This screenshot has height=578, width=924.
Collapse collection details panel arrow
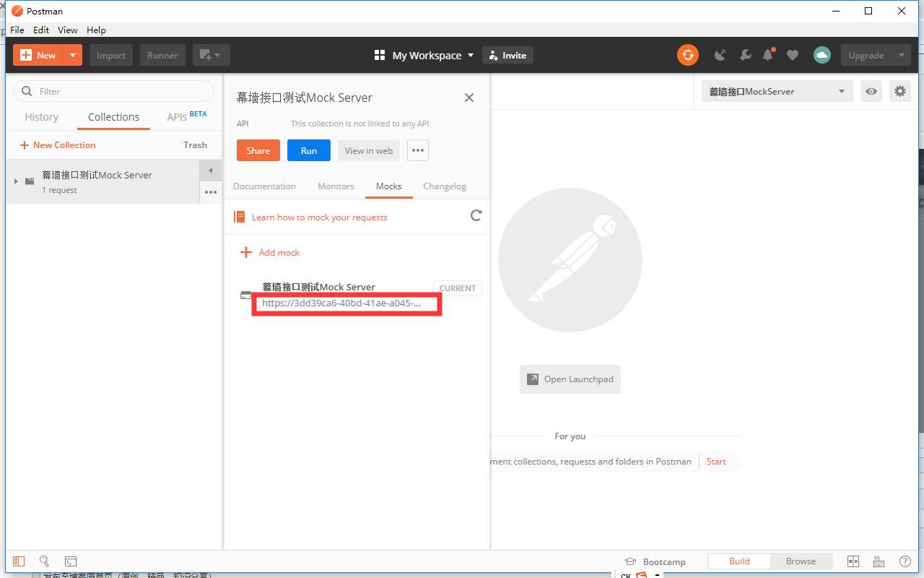(210, 171)
